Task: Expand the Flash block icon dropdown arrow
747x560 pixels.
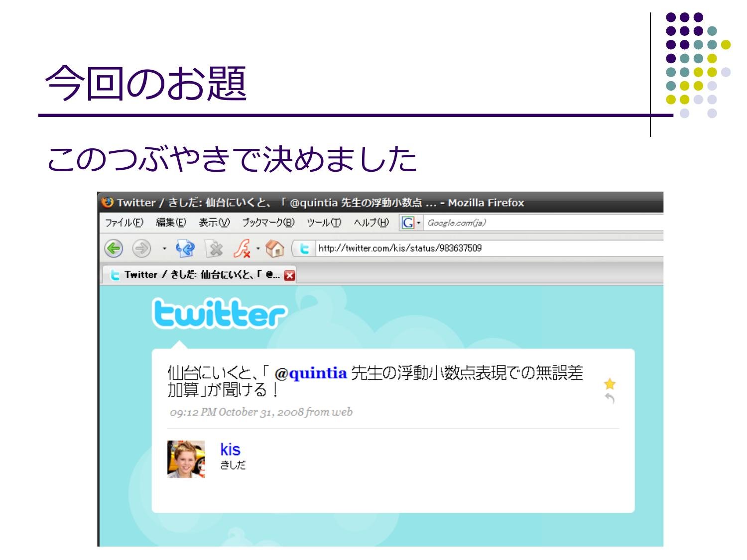Action: 258,248
